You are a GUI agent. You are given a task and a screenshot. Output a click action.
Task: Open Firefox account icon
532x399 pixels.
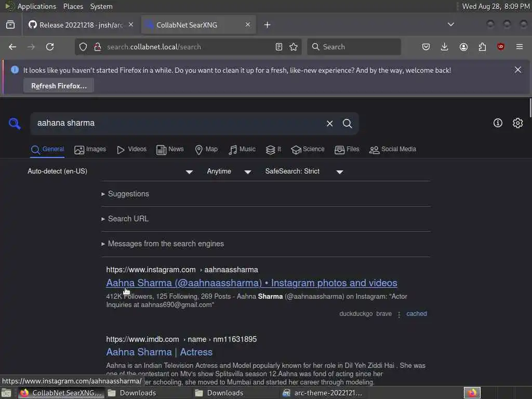point(463,47)
